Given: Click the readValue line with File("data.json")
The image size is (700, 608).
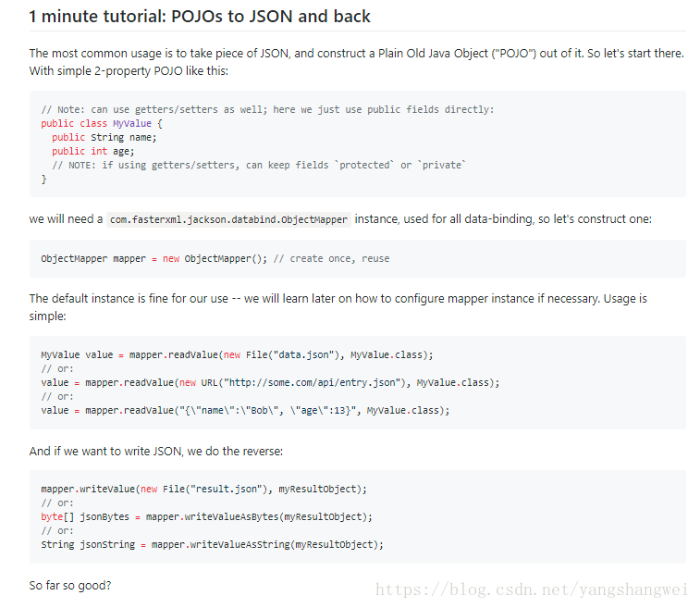Looking at the screenshot, I should pos(237,354).
